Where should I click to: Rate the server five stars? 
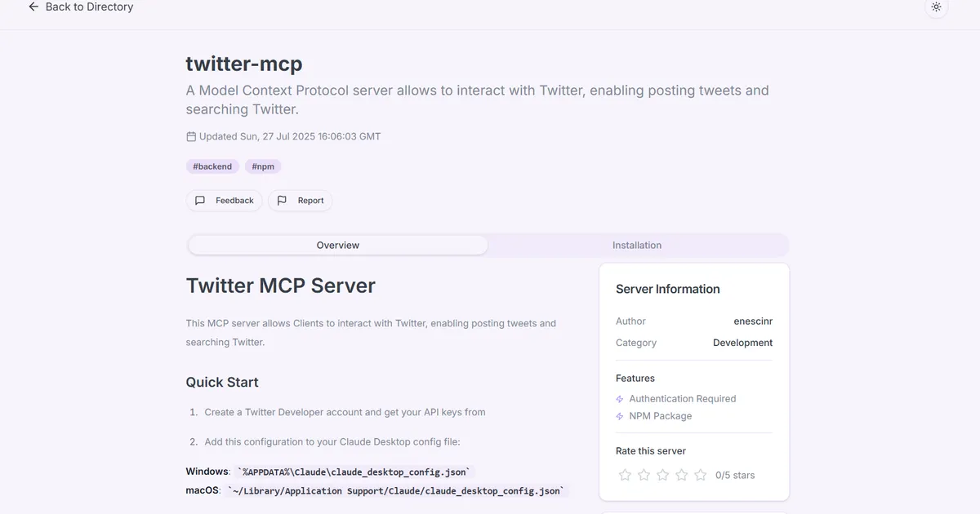700,474
